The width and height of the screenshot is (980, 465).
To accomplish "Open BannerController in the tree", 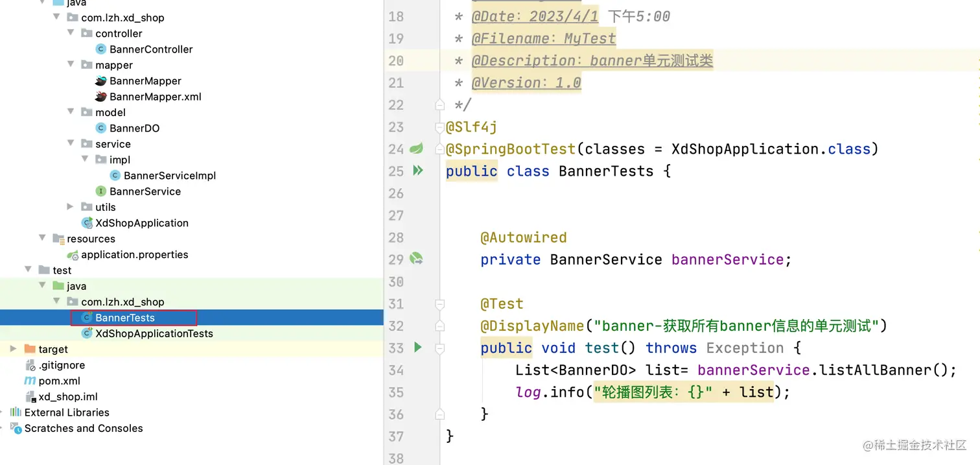I will click(x=151, y=49).
